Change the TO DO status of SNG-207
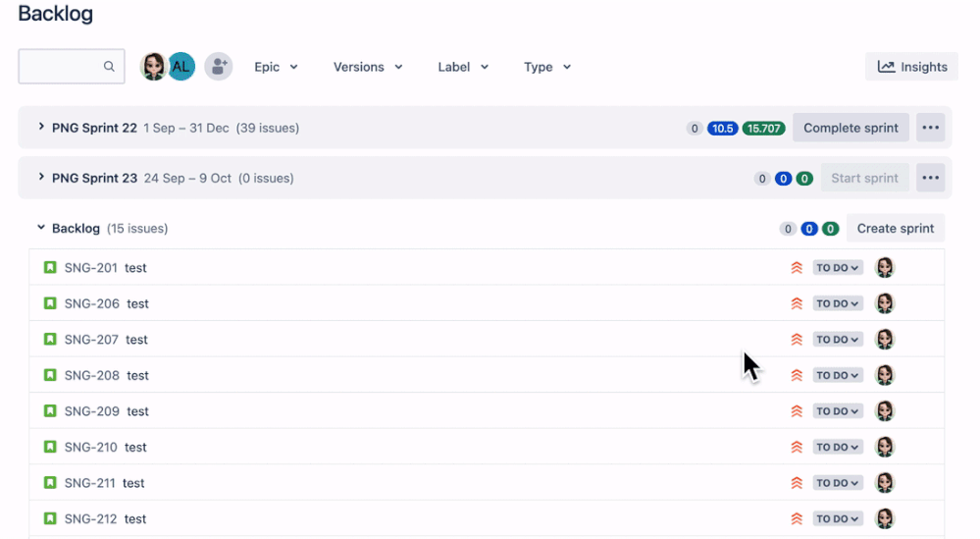This screenshot has width=980, height=539. click(x=838, y=339)
